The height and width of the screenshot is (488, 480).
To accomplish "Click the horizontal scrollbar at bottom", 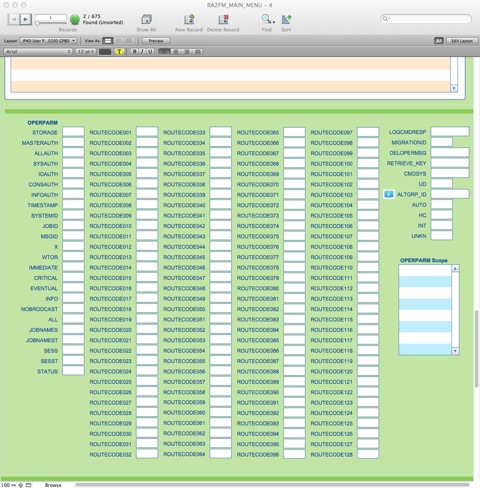I will [x=272, y=485].
